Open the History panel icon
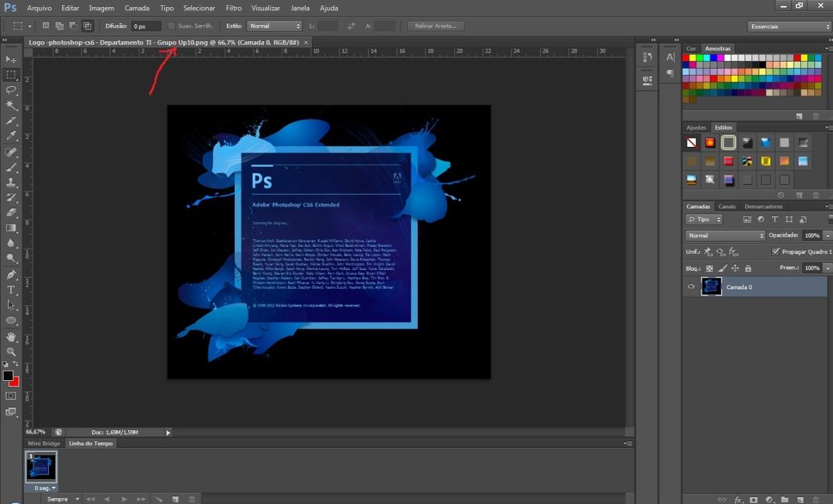 (647, 57)
